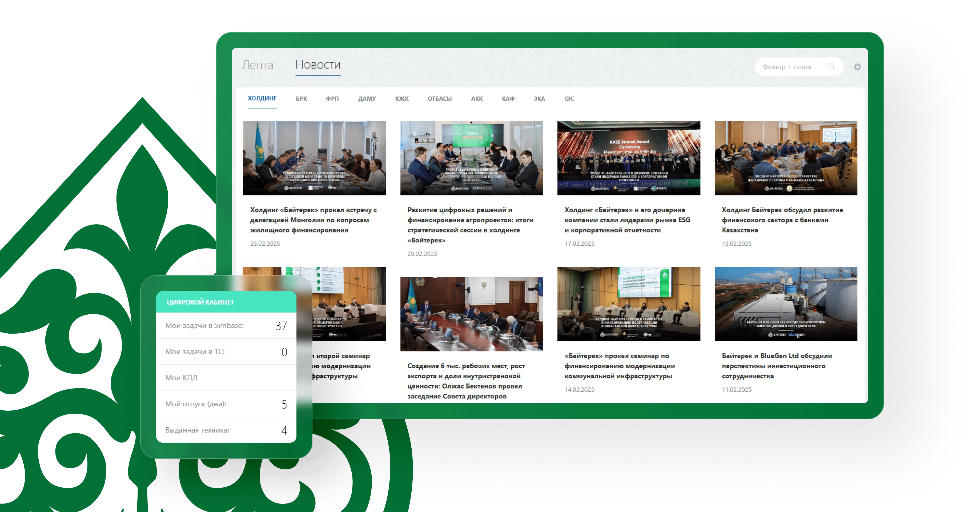
Task: Open 'Развитие цифровых решений и финансирование агропроектов' article
Action: click(471, 225)
